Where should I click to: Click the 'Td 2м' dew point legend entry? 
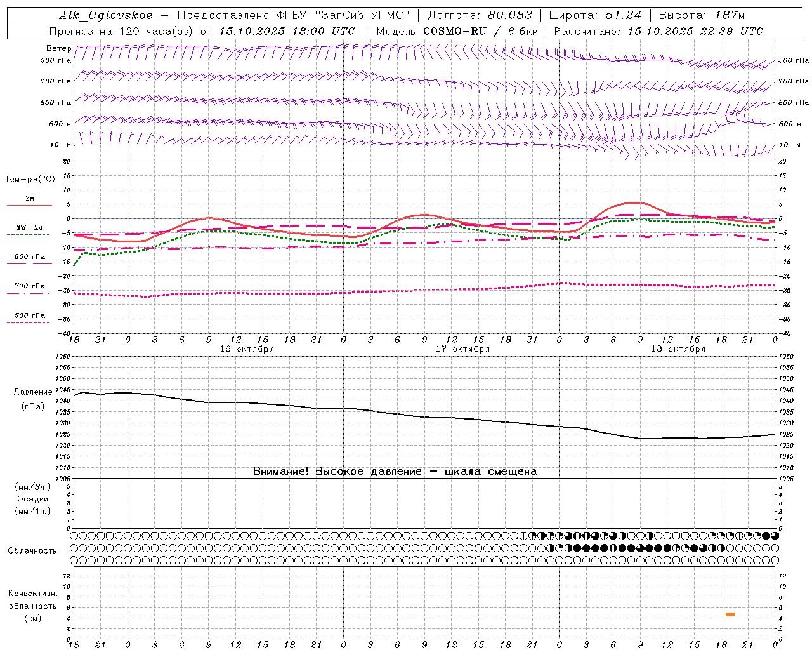pyautogui.click(x=29, y=228)
